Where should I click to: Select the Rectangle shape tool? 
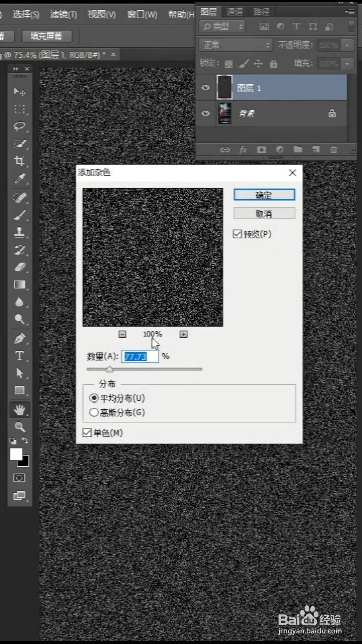click(x=20, y=390)
